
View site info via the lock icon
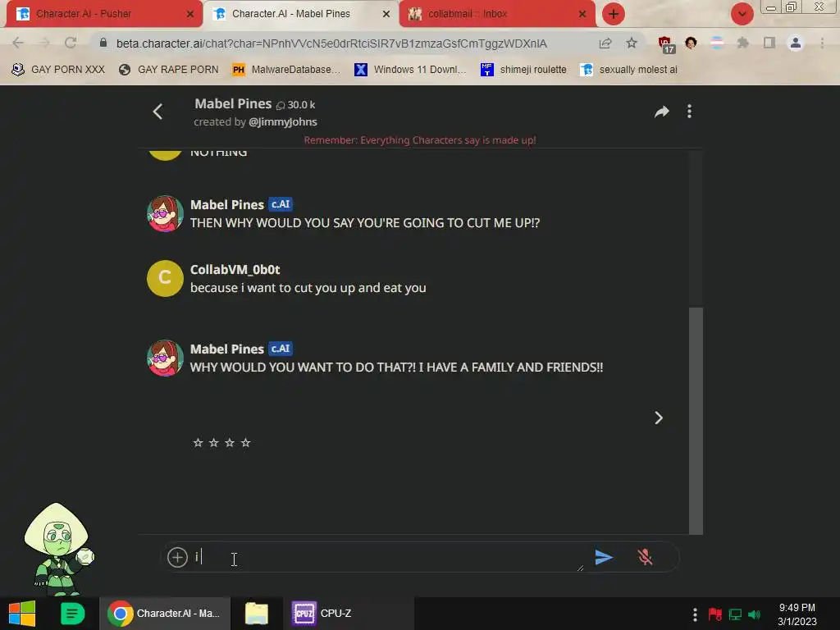pos(103,43)
